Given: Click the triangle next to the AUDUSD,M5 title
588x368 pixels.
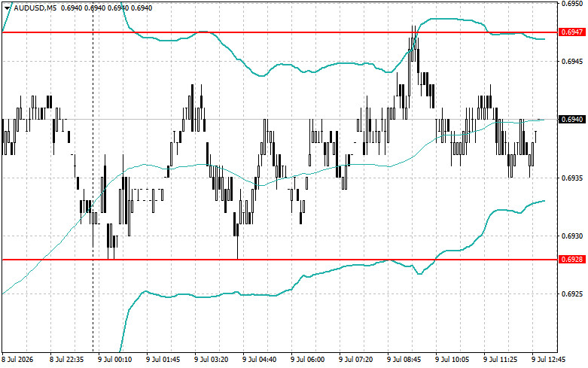Looking at the screenshot, I should click(7, 8).
